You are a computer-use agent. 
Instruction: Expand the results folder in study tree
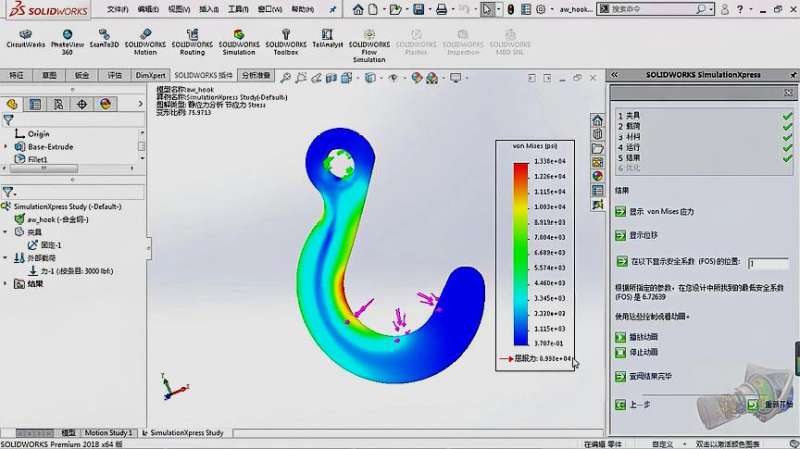[x=6, y=284]
